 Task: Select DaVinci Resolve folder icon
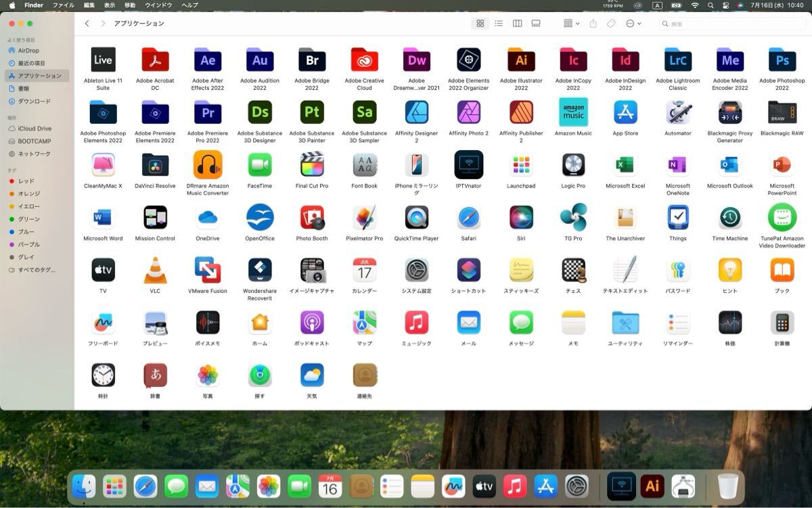click(155, 164)
